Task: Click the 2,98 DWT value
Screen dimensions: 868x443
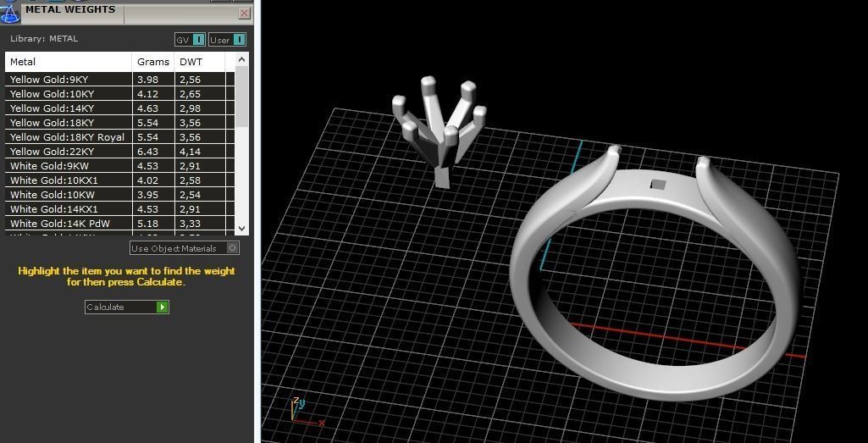Action: [x=190, y=108]
